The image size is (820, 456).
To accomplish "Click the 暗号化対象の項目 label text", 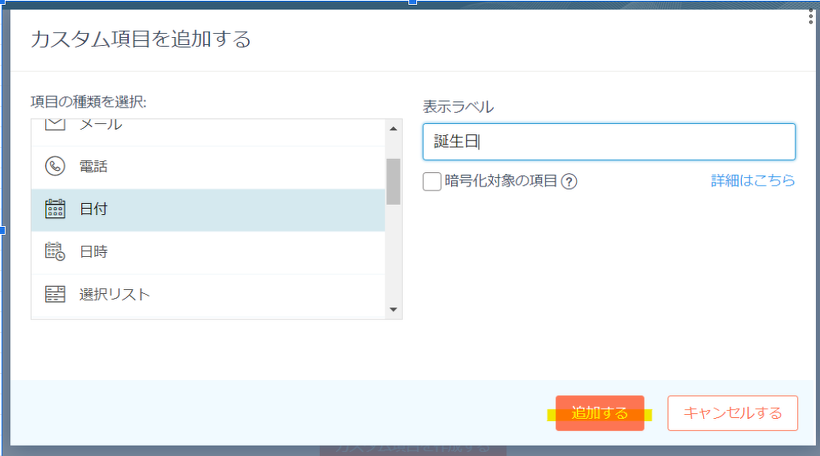I will pos(500,181).
